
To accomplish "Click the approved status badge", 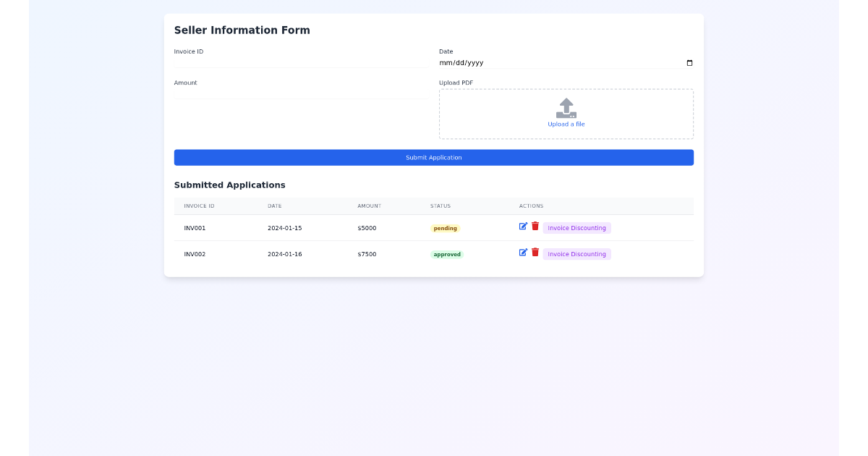I will (446, 253).
